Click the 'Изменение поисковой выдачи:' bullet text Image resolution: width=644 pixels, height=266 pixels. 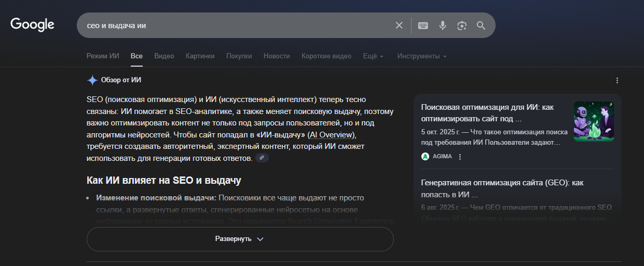[x=156, y=198]
